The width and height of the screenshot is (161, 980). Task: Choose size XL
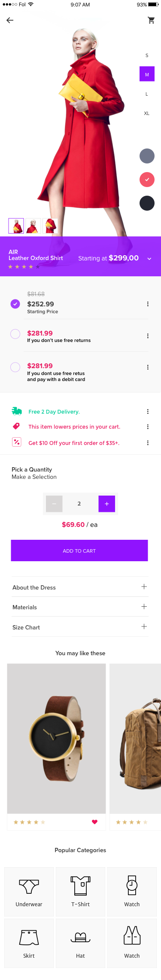(x=147, y=113)
